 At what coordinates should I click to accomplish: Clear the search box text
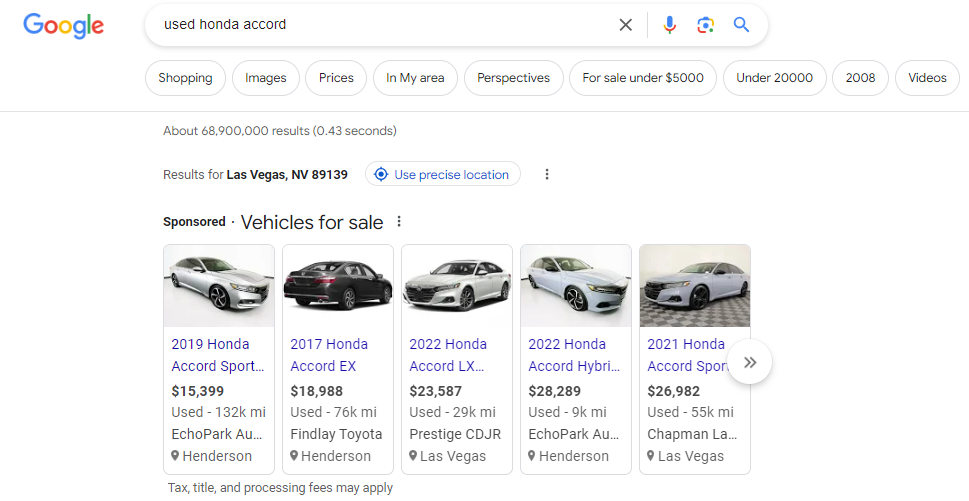(x=626, y=25)
